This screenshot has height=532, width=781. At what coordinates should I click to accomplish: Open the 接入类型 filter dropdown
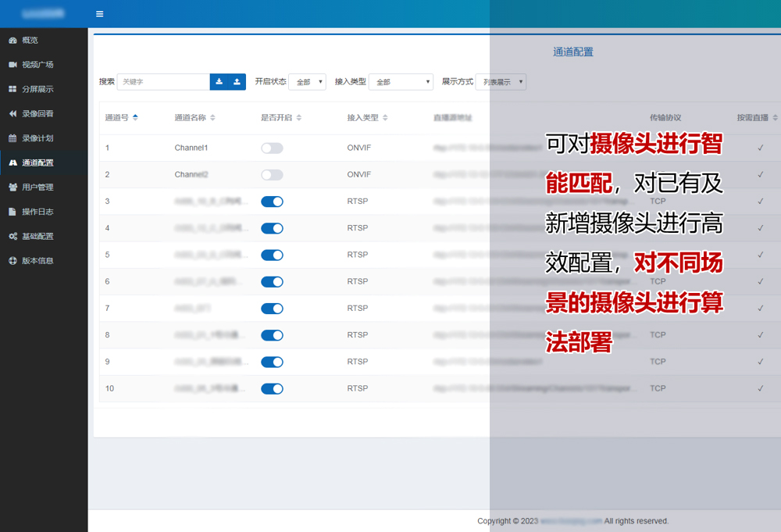point(400,82)
